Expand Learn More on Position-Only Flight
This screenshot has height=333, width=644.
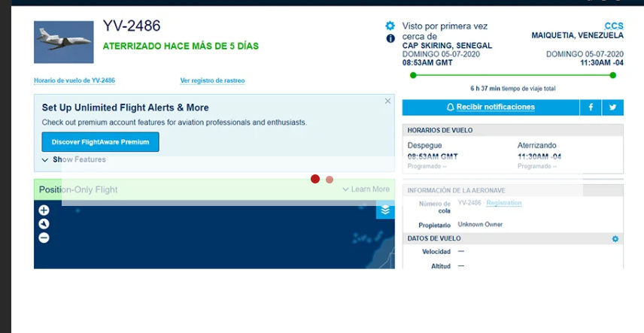pos(366,189)
